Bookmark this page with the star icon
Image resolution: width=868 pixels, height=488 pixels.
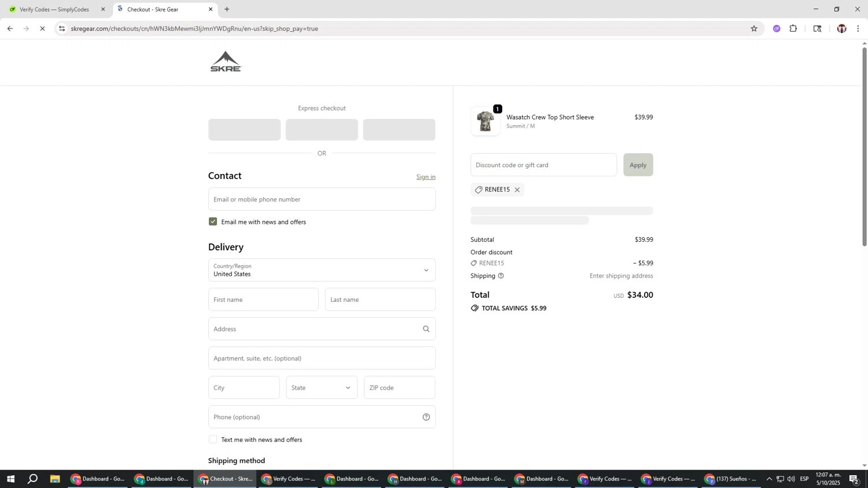coord(754,28)
